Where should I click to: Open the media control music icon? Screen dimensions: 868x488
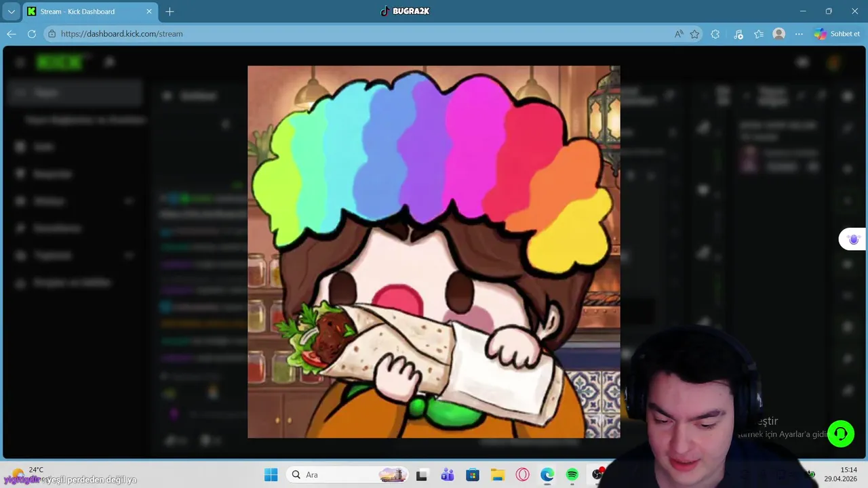pos(738,34)
